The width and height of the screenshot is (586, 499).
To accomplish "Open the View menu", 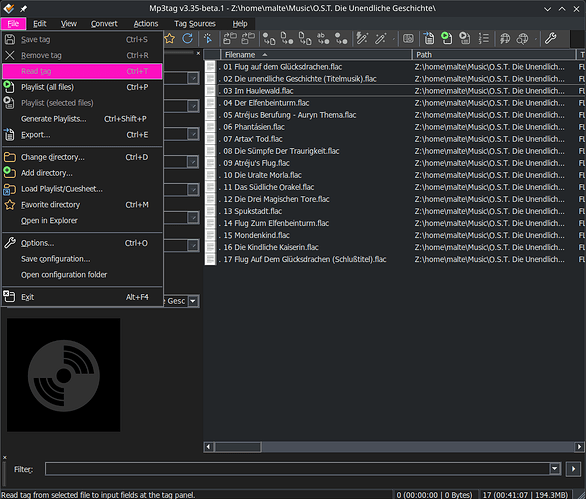I will (69, 24).
